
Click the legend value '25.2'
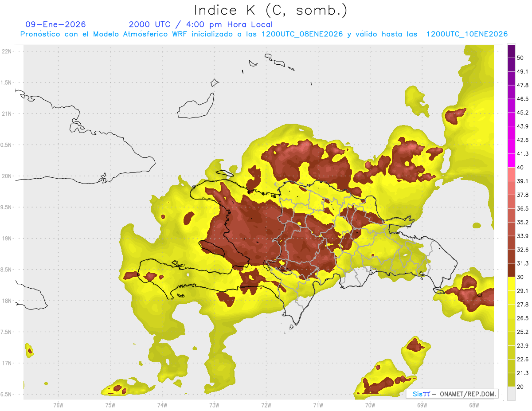(x=523, y=332)
